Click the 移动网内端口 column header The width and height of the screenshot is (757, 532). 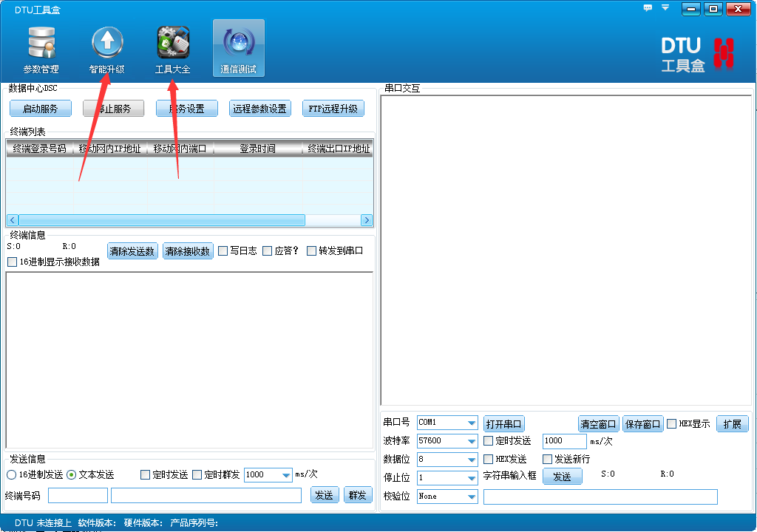(180, 149)
